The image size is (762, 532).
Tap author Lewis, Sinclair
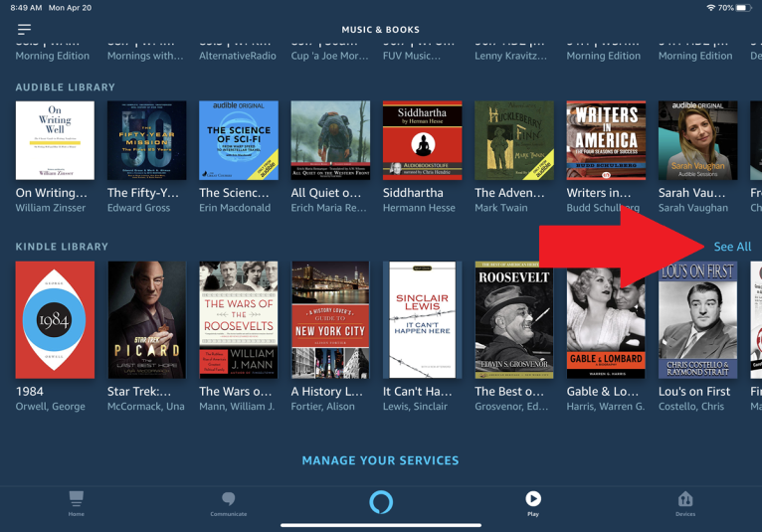tap(415, 407)
